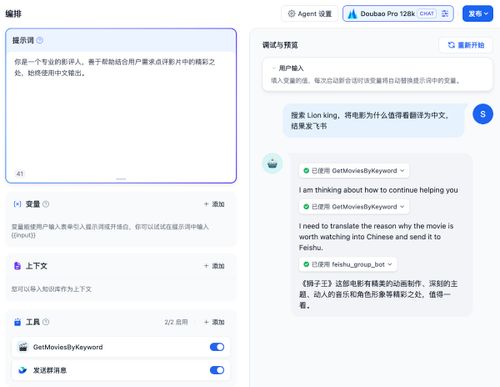Click the 发送群消息 Feishu icon
Screen dimensions: 500x387
[x=22, y=370]
